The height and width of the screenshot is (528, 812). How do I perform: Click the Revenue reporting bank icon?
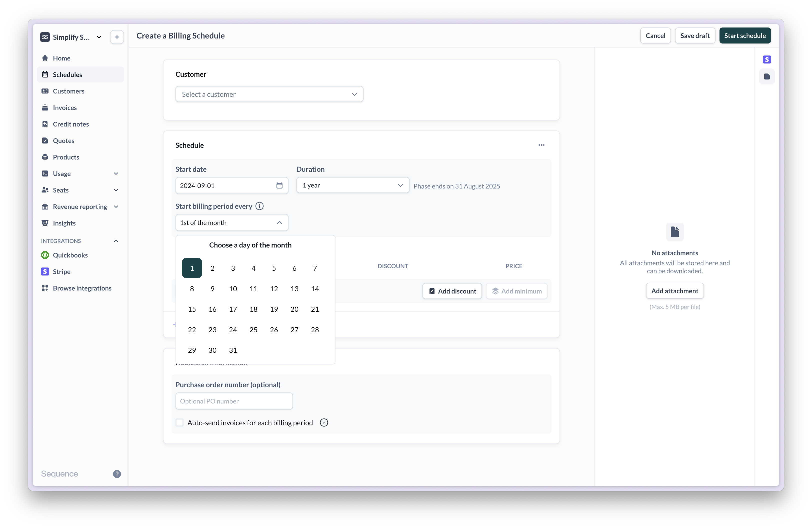click(45, 206)
